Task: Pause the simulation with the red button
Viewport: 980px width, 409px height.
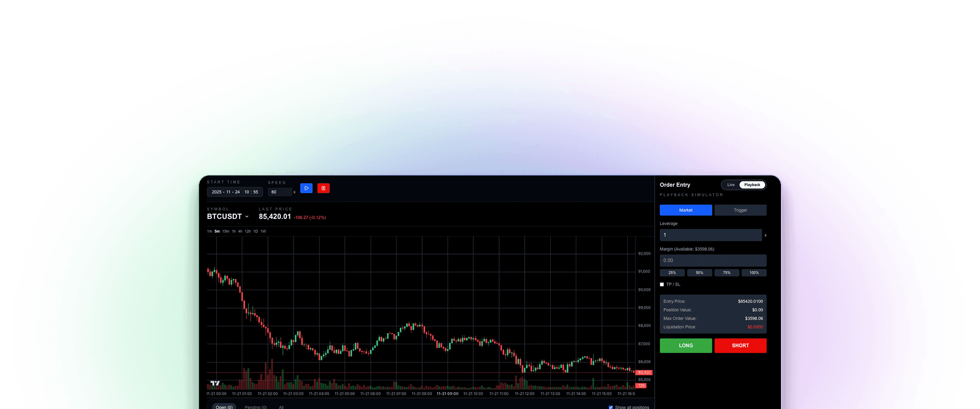Action: coord(323,188)
